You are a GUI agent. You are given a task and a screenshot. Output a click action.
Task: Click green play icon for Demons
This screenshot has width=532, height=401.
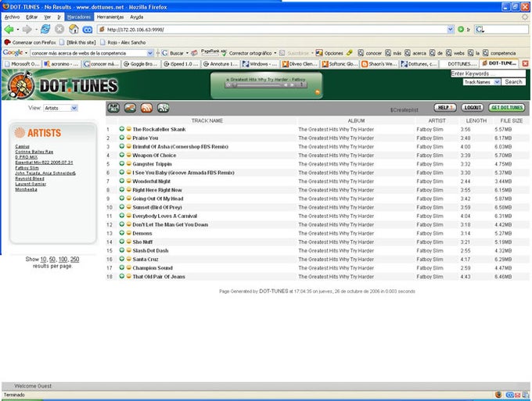[121, 233]
